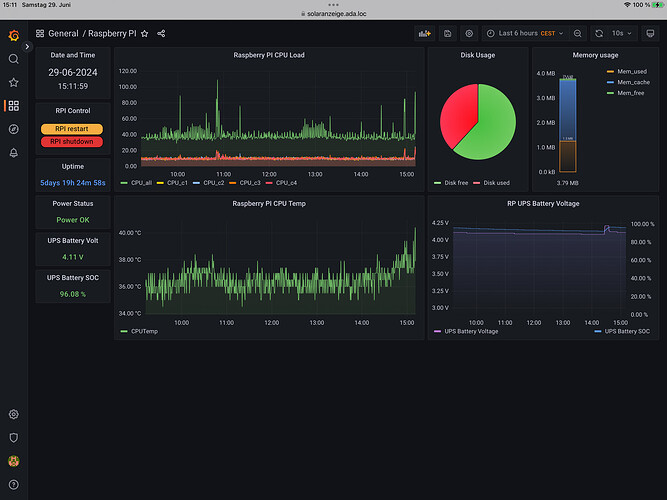The image size is (667, 500).
Task: Open the UPS Battery SOC panel menu
Action: pyautogui.click(x=73, y=277)
